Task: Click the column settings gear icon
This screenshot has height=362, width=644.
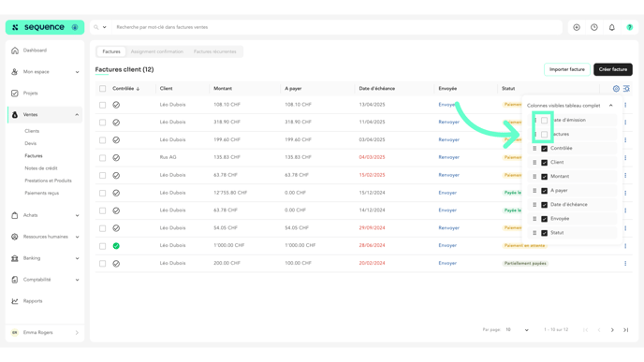Action: [616, 89]
